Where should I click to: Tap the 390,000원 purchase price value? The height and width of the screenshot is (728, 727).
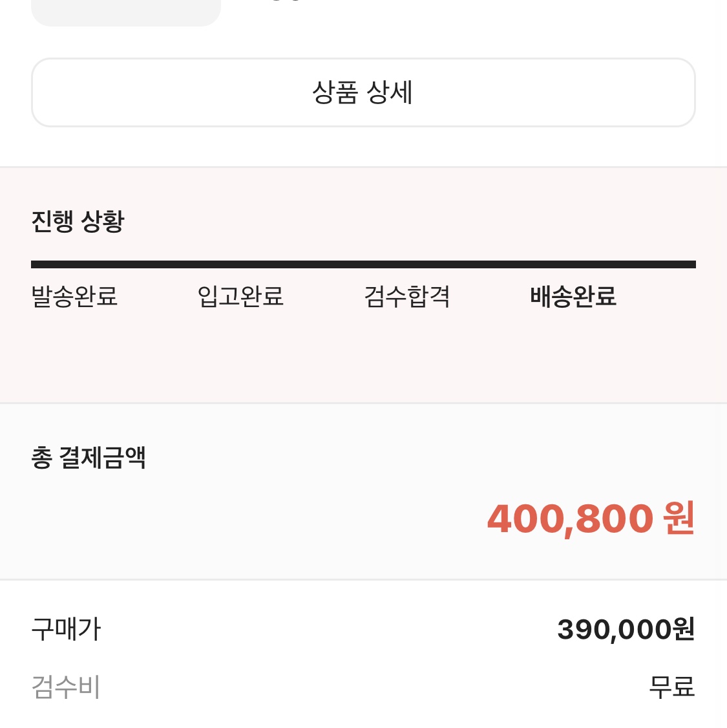[x=626, y=630]
